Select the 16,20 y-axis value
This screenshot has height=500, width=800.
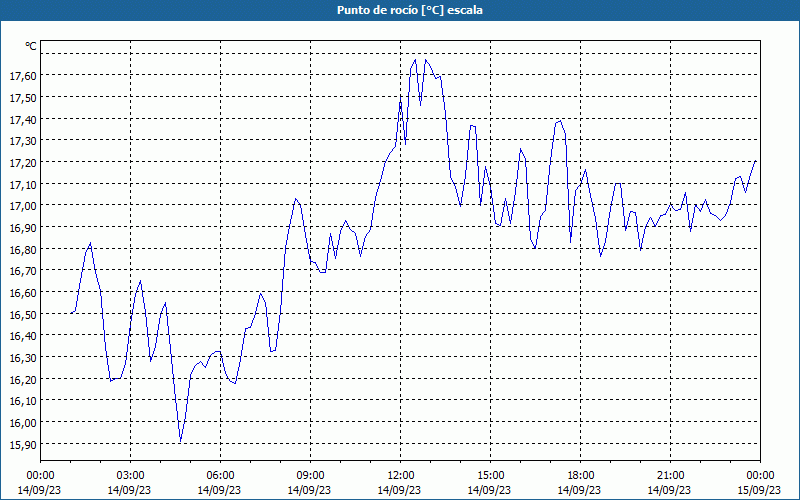pyautogui.click(x=23, y=379)
